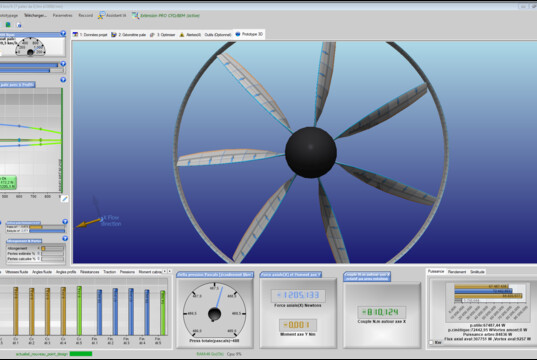Collapse the blue progress bars panel
Screen dimensions: 537x360
(63, 64)
